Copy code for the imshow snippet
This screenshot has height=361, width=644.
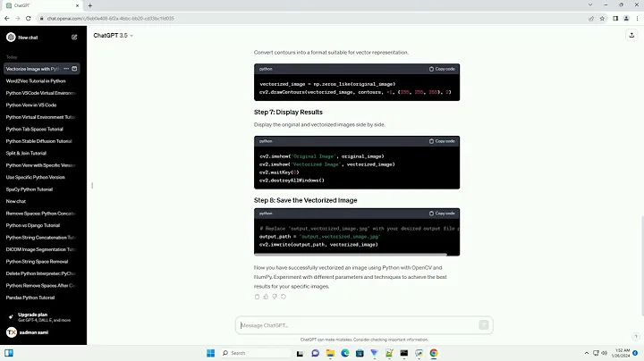tap(442, 141)
